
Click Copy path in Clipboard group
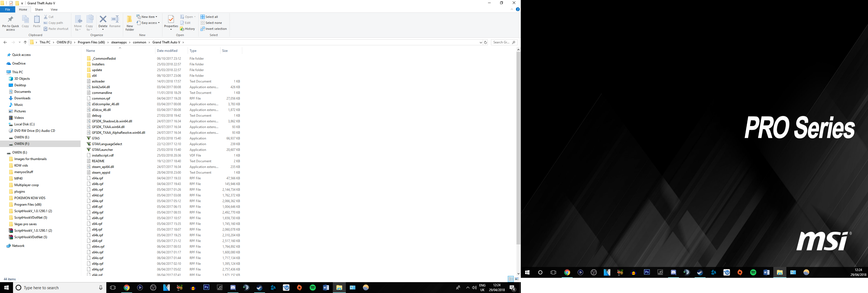[53, 23]
